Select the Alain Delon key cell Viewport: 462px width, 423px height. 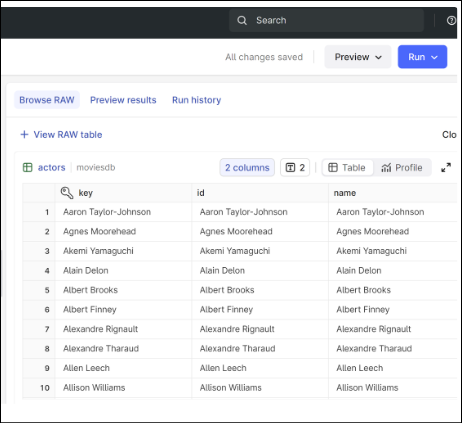coord(123,270)
